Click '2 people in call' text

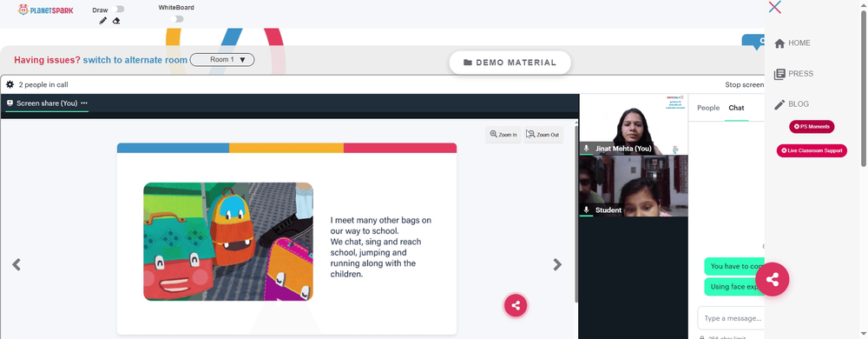43,85
